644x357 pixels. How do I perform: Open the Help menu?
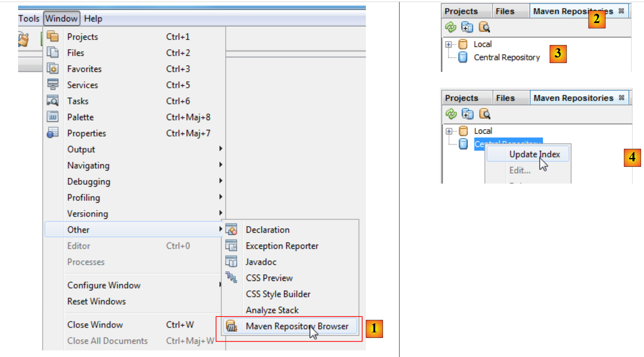point(93,19)
